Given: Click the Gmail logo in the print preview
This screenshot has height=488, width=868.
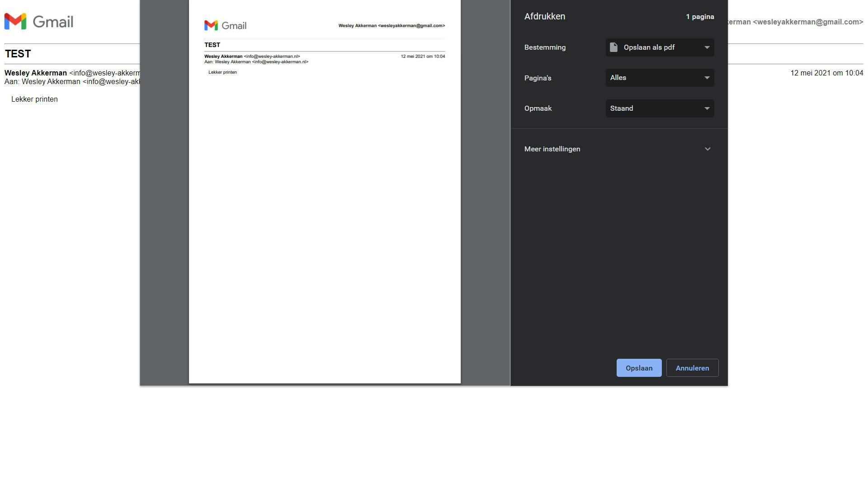Looking at the screenshot, I should coord(225,26).
